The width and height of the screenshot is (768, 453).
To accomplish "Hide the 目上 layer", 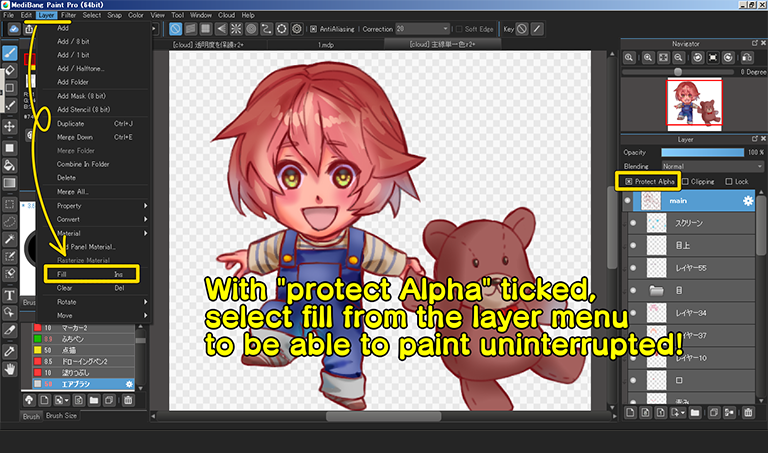I will pyautogui.click(x=633, y=245).
